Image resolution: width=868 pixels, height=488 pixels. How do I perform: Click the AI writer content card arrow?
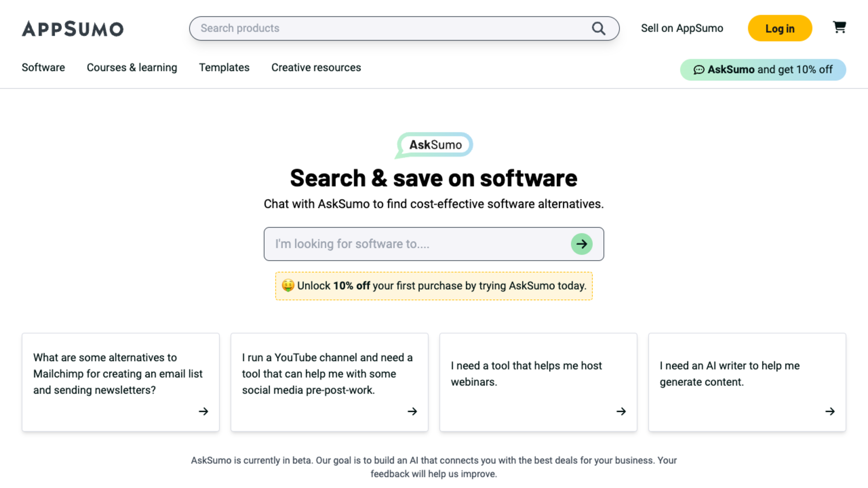click(830, 411)
